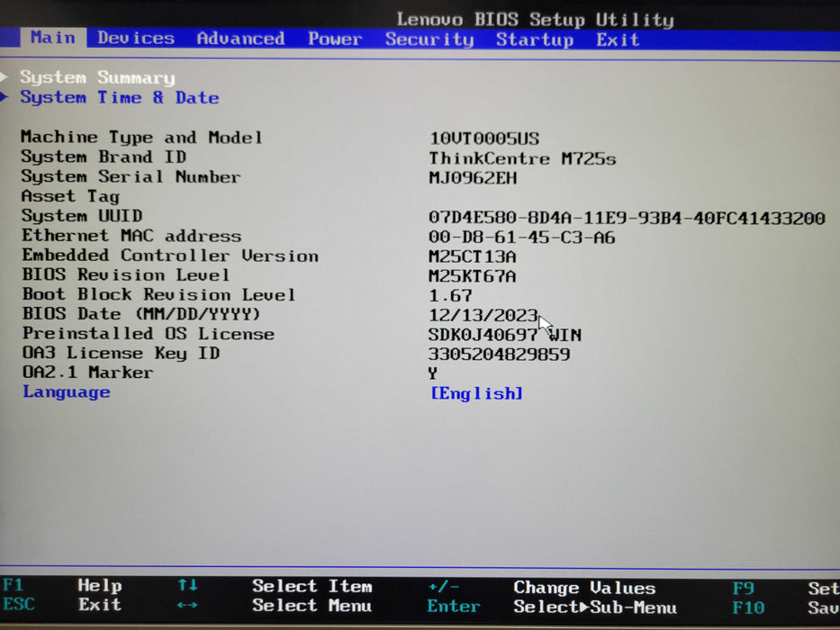
Task: Click the Asset Tag row
Action: tap(69, 196)
